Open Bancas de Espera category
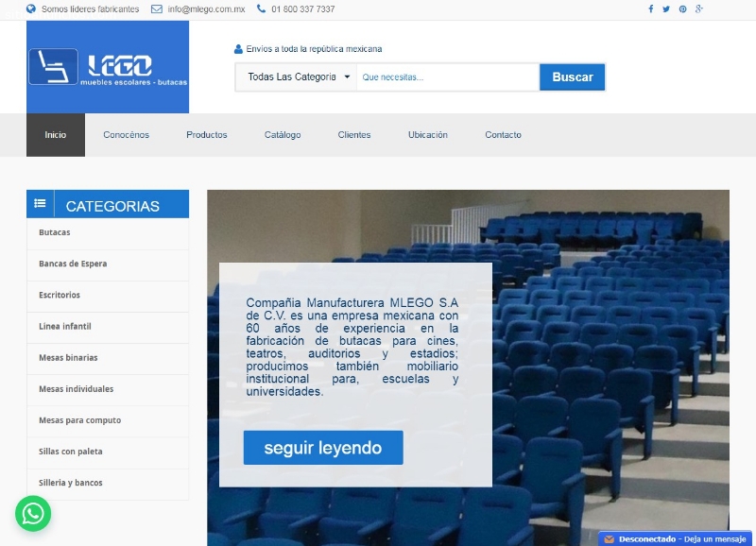Screen dimensions: 756x546 coord(73,264)
